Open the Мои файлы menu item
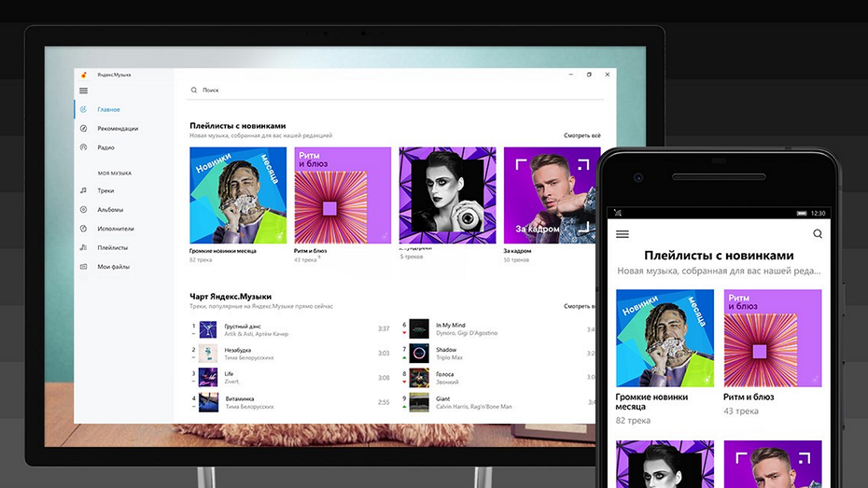The height and width of the screenshot is (488, 868). pos(114,267)
